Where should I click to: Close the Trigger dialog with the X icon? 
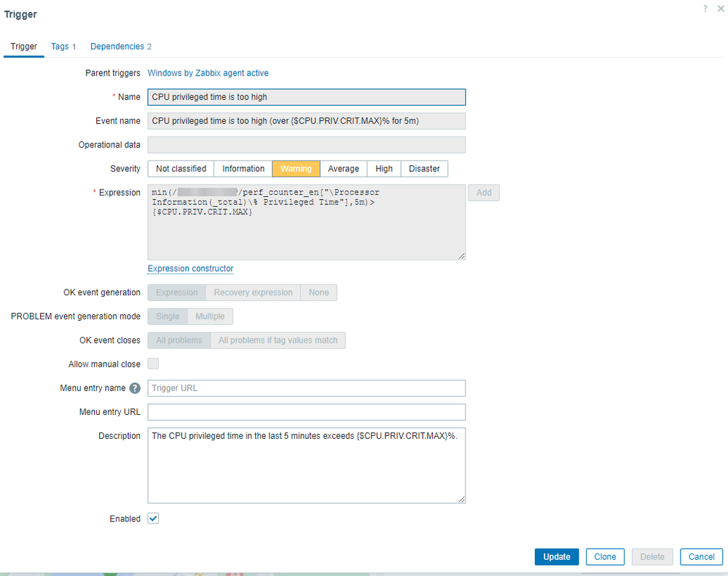coord(720,9)
